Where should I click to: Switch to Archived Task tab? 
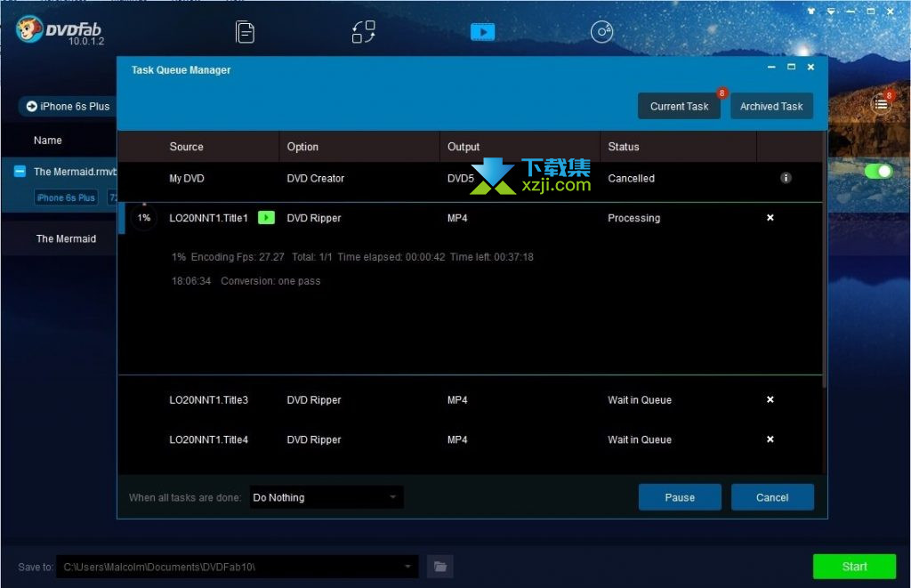click(x=771, y=107)
